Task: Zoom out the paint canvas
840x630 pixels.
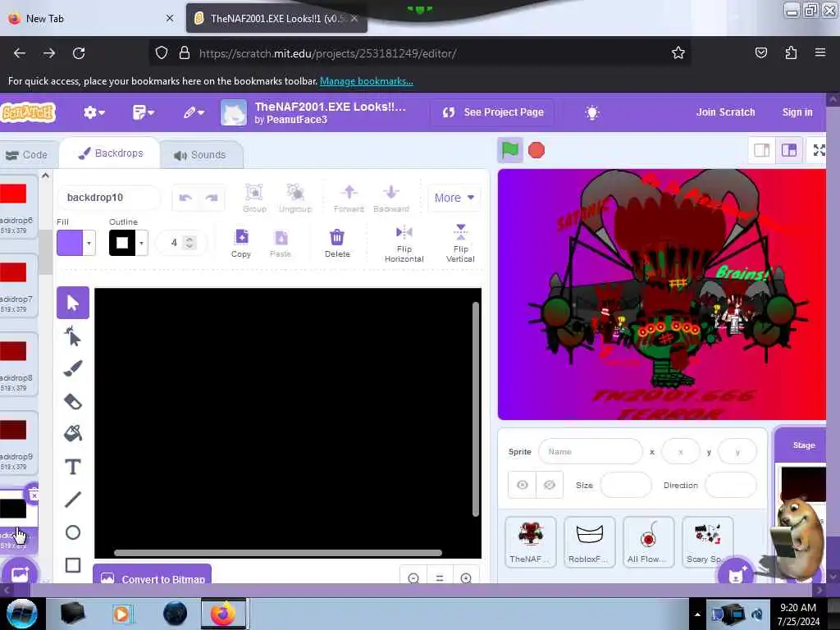Action: click(413, 578)
